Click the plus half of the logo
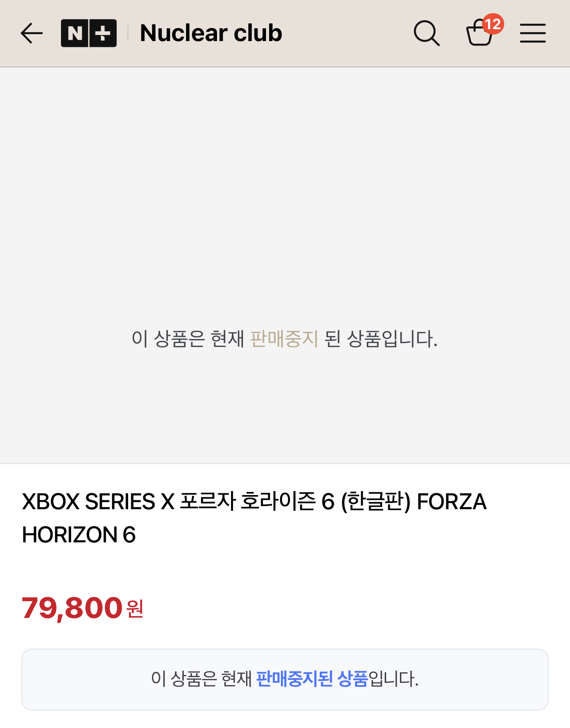The width and height of the screenshot is (570, 728). pos(103,33)
